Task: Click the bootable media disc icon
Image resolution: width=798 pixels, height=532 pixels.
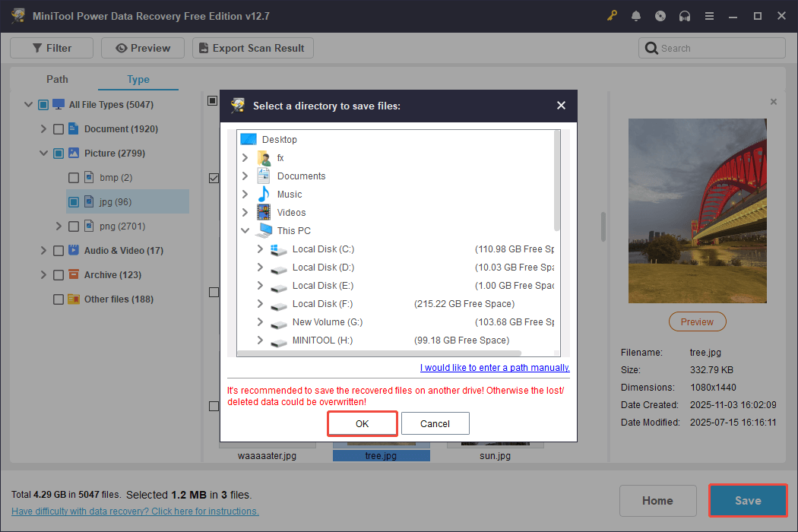Action: [660, 15]
